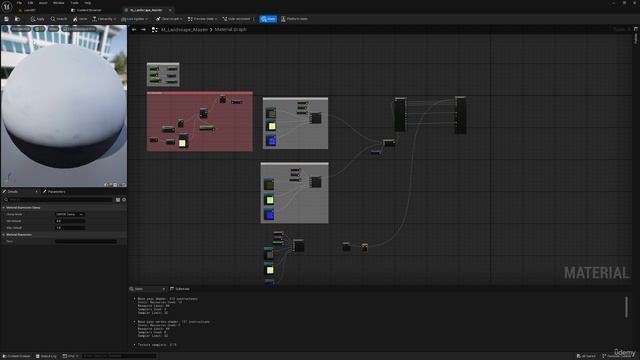Click the Save asset icon in toolbar

[6, 19]
